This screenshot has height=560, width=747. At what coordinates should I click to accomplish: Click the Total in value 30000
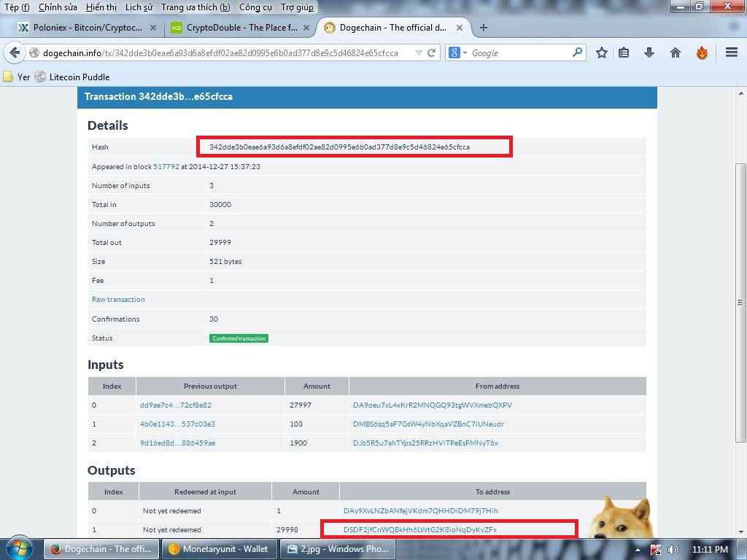[220, 205]
